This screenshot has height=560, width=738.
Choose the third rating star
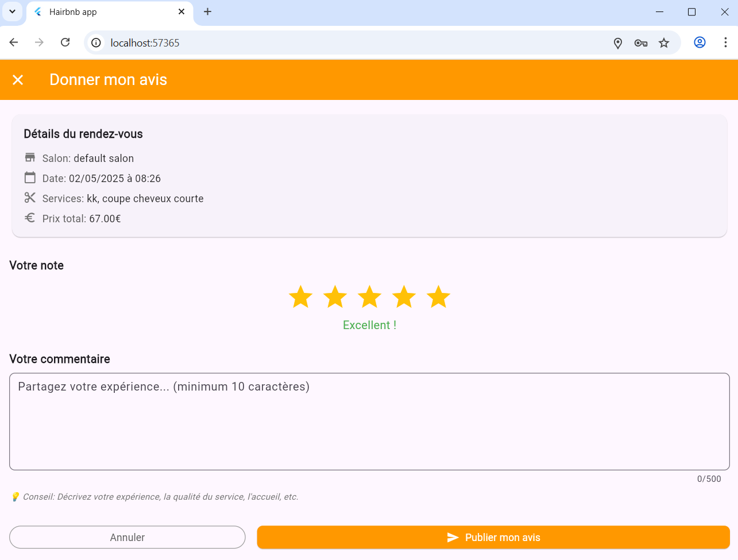click(369, 297)
